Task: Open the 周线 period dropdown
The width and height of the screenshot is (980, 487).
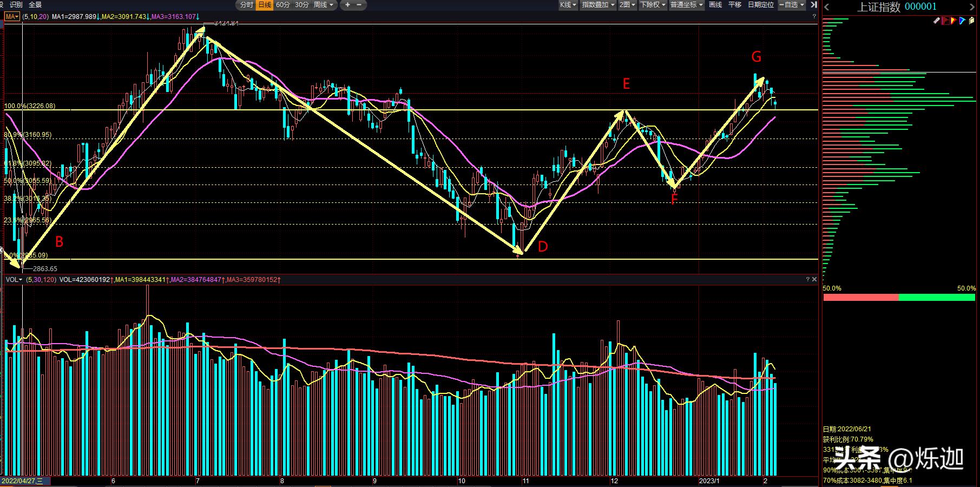Action: point(324,5)
